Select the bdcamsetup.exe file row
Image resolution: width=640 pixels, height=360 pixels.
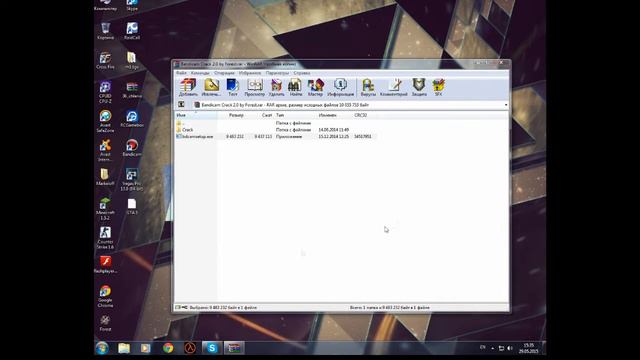[x=276, y=136]
